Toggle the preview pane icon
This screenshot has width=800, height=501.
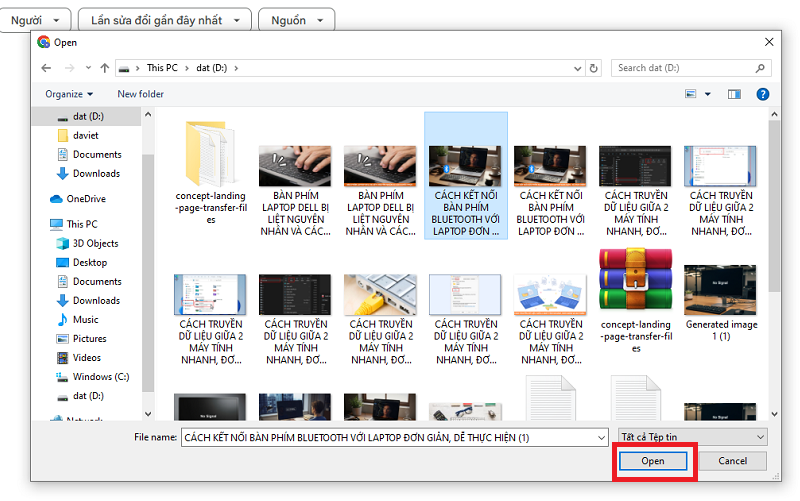pos(734,94)
